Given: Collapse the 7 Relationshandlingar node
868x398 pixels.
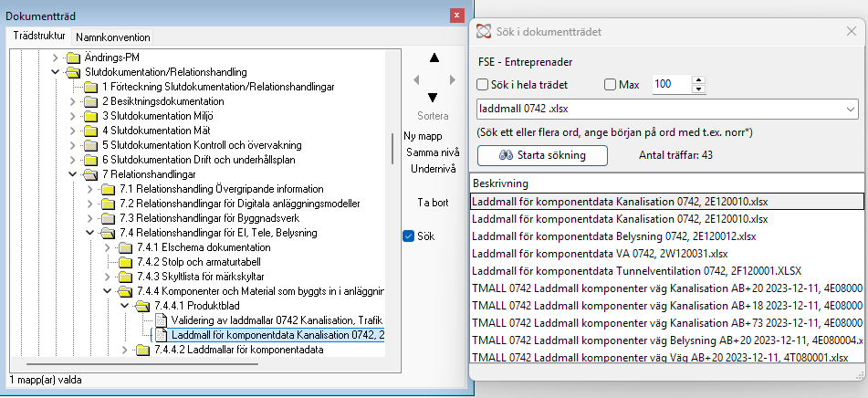Looking at the screenshot, I should pos(72,174).
